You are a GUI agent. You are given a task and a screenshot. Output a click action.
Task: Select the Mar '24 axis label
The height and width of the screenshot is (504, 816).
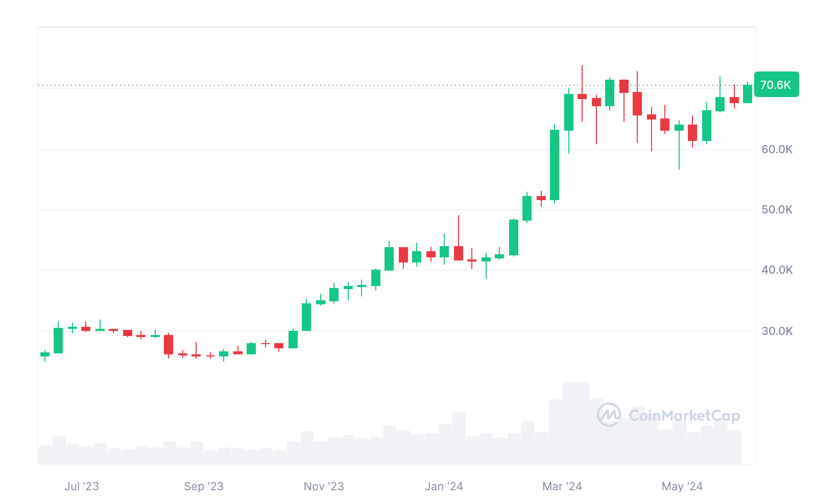click(x=562, y=486)
